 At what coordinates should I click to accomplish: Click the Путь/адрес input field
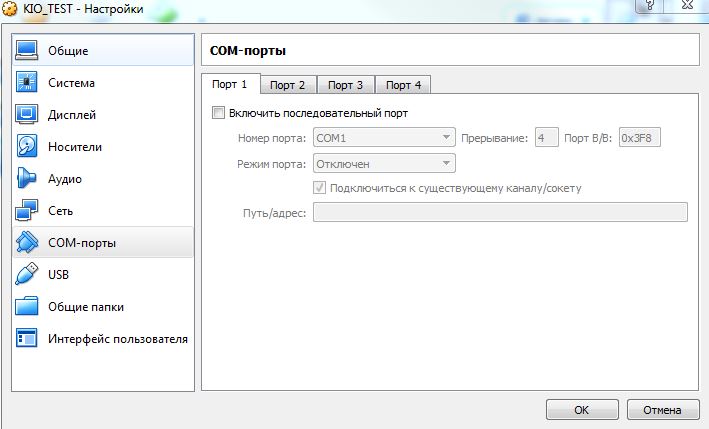coord(500,212)
